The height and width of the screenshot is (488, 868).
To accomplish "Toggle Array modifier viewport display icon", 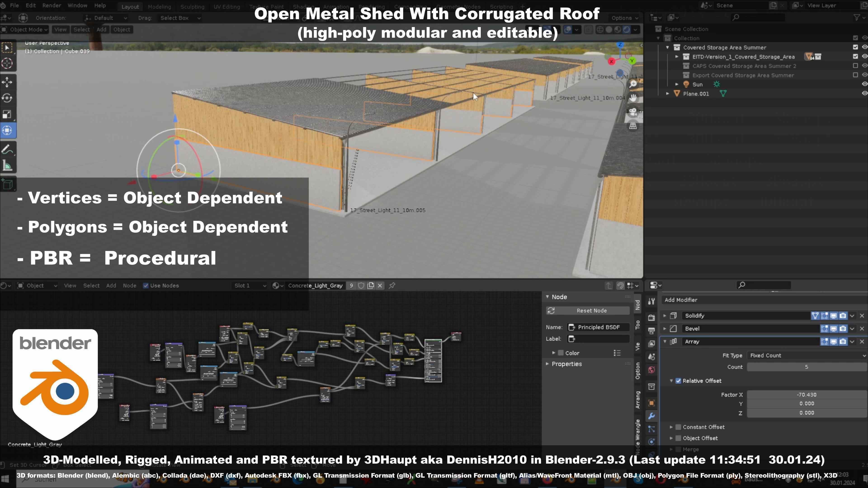I will pyautogui.click(x=833, y=342).
